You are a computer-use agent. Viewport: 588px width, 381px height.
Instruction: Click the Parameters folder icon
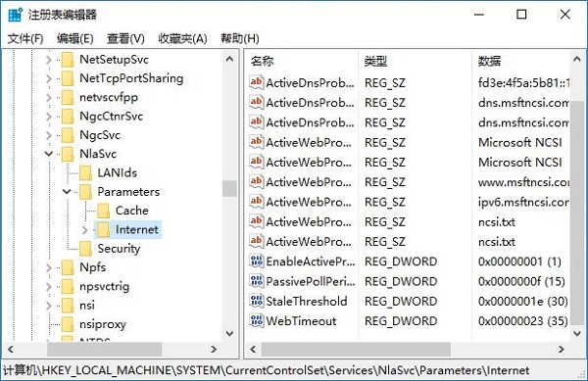point(85,192)
